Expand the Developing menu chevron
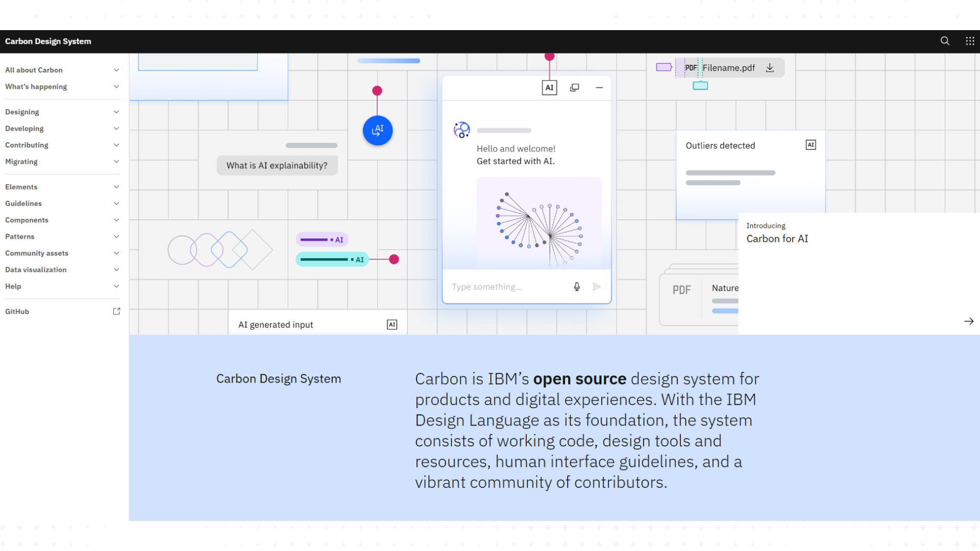The height and width of the screenshot is (551, 980). [x=116, y=129]
